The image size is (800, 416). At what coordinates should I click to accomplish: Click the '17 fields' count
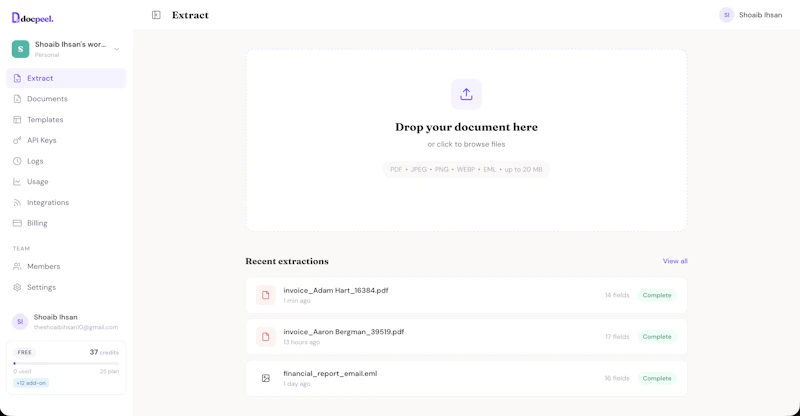point(617,337)
